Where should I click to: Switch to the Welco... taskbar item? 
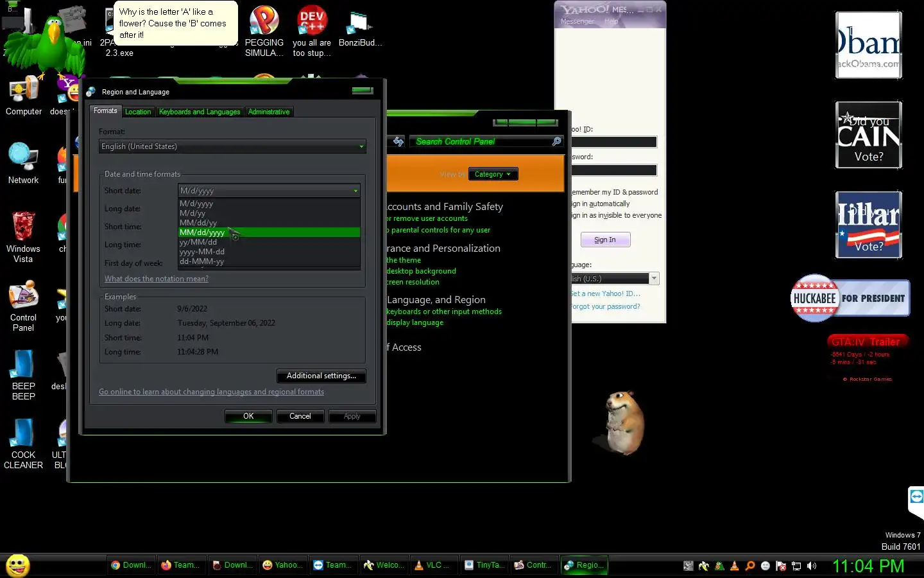[384, 565]
